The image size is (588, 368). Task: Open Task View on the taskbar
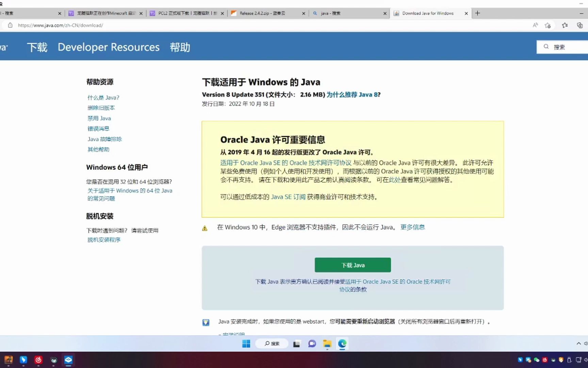(x=297, y=344)
